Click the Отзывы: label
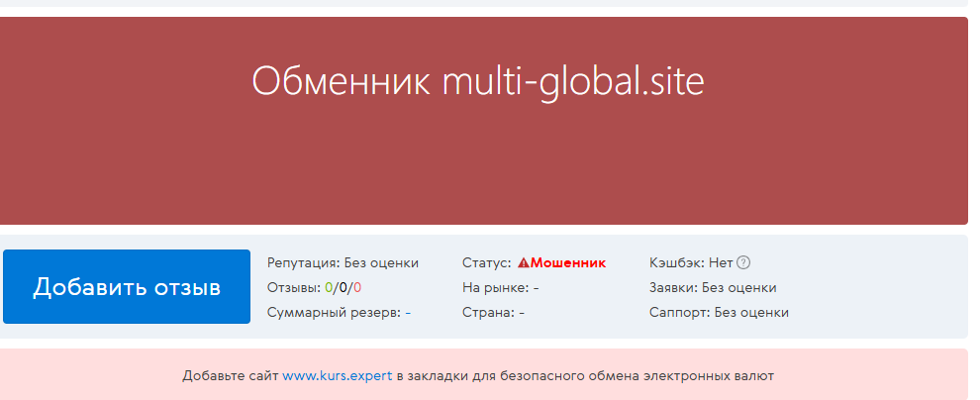This screenshot has width=980, height=400. tap(294, 288)
